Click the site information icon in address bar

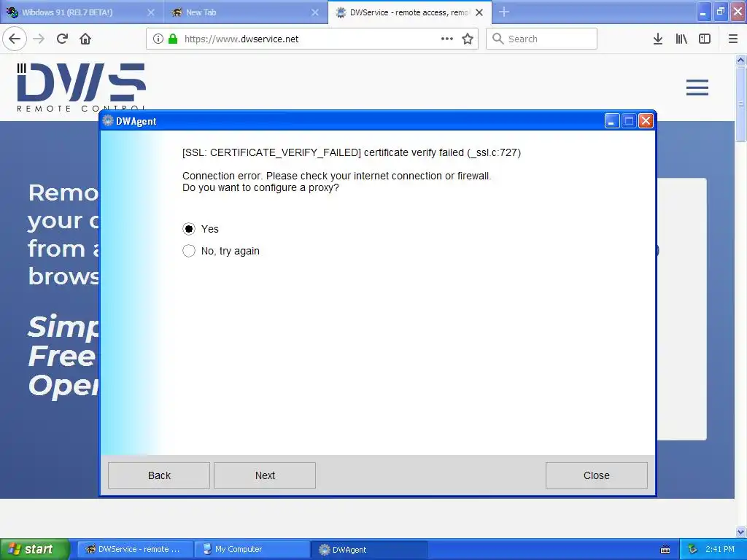tap(158, 39)
